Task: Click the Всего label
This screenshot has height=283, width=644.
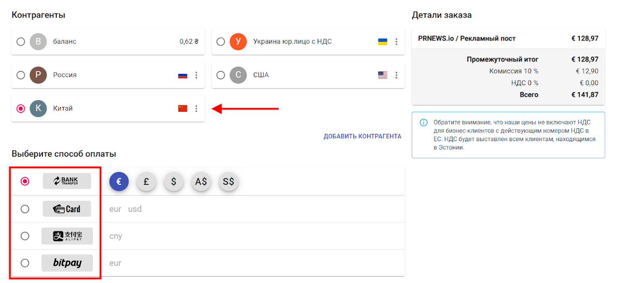Action: 529,95
